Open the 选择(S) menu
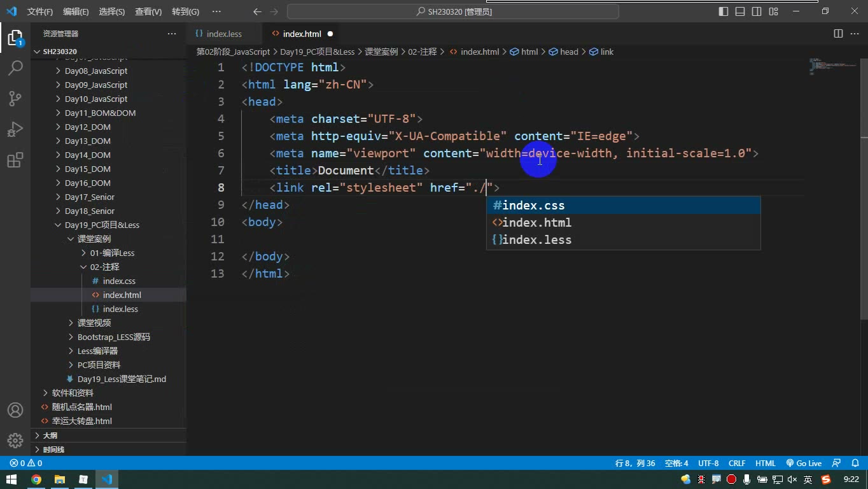868x489 pixels. click(112, 11)
